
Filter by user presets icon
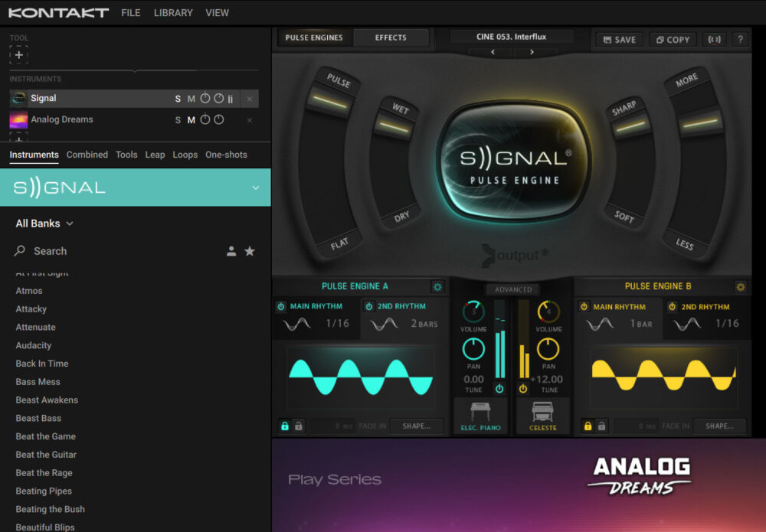[231, 251]
